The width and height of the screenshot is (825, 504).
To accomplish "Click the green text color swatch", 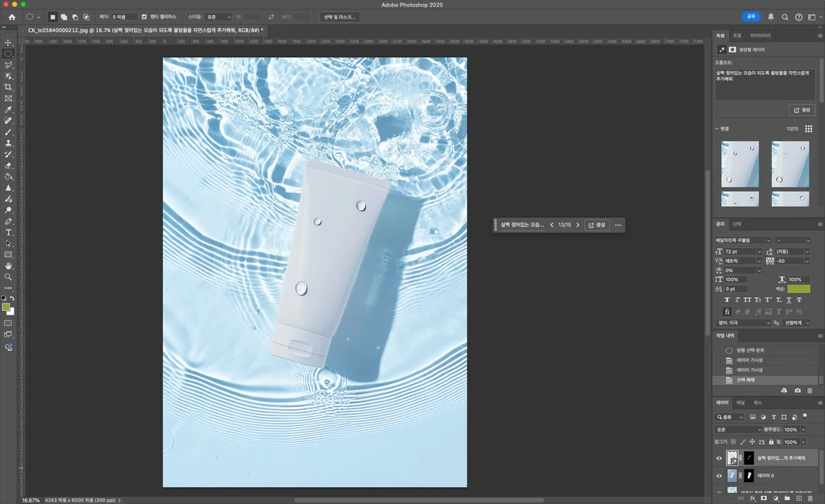I will click(x=798, y=288).
